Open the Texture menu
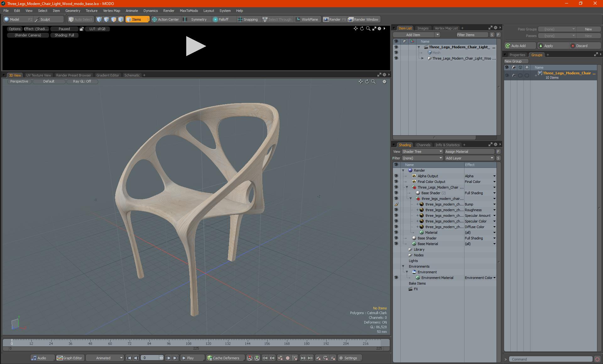Viewport: 603px width, 364px height. pyautogui.click(x=91, y=11)
